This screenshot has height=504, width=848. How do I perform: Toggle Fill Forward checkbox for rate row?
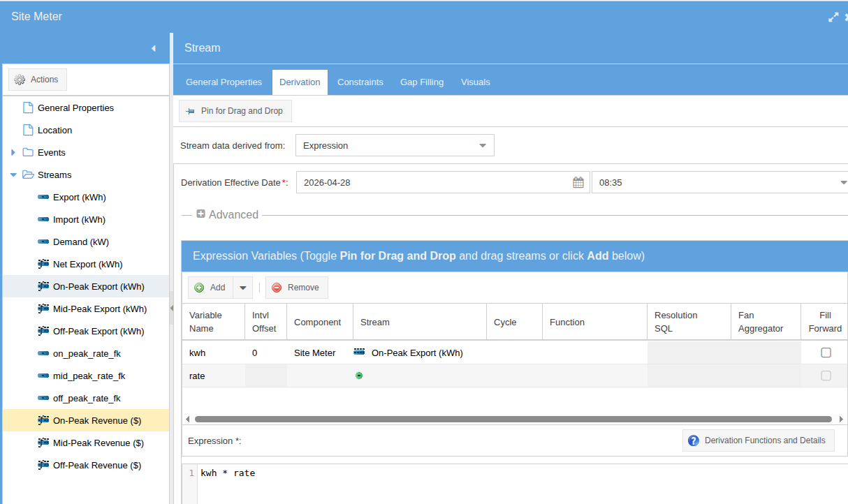(826, 376)
